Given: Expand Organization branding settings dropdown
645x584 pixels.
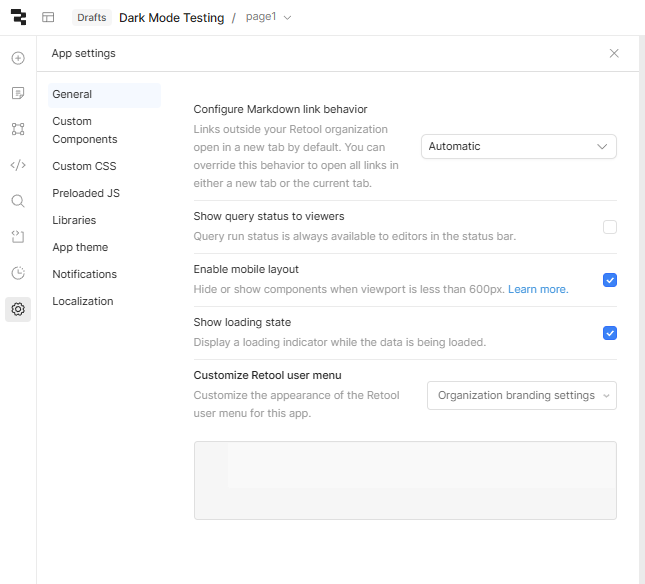Looking at the screenshot, I should point(521,395).
